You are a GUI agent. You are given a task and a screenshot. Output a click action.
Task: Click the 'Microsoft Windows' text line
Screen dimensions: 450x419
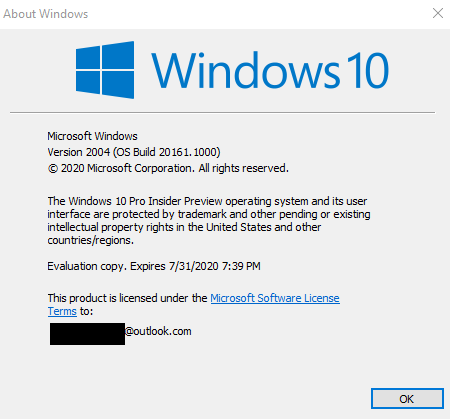click(x=92, y=136)
